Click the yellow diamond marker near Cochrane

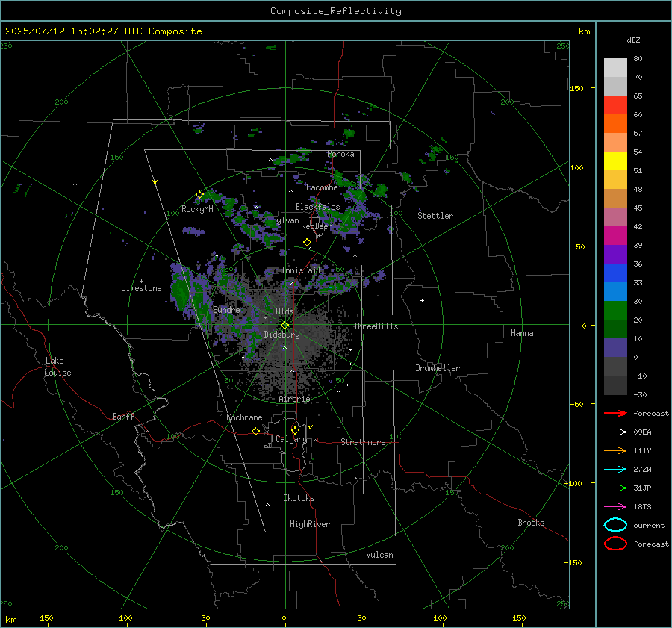255,432
